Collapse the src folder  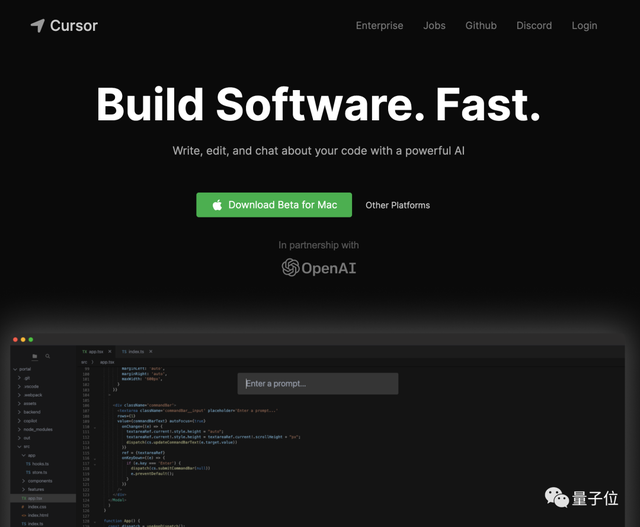click(x=26, y=445)
